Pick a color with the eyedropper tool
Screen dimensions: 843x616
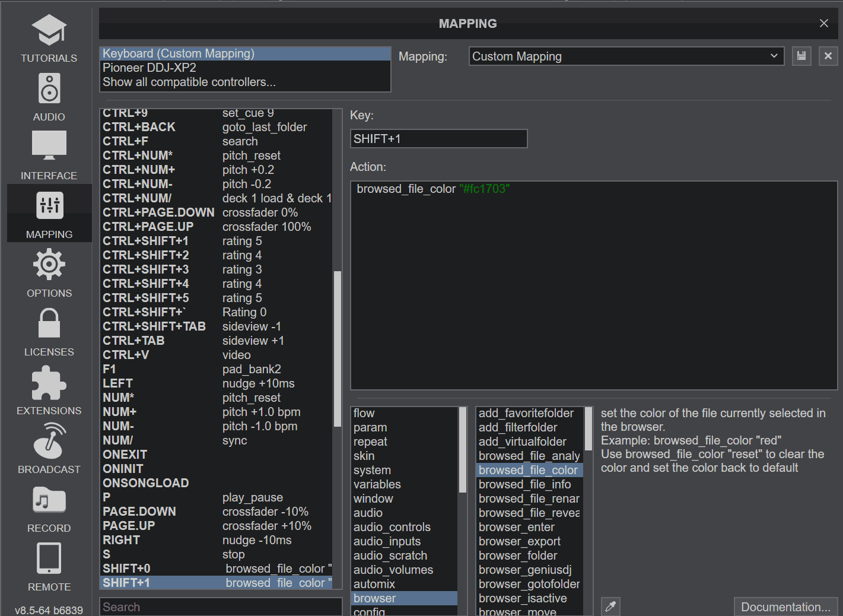[x=610, y=607]
